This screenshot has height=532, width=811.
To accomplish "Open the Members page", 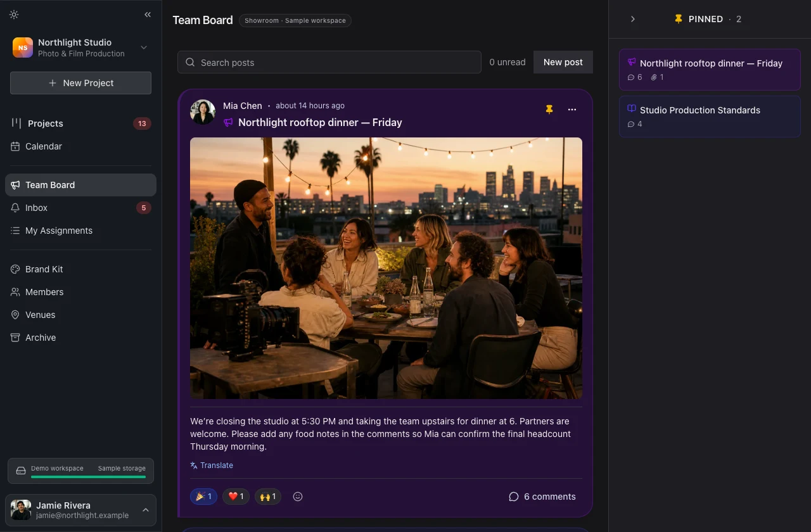I will [80, 292].
